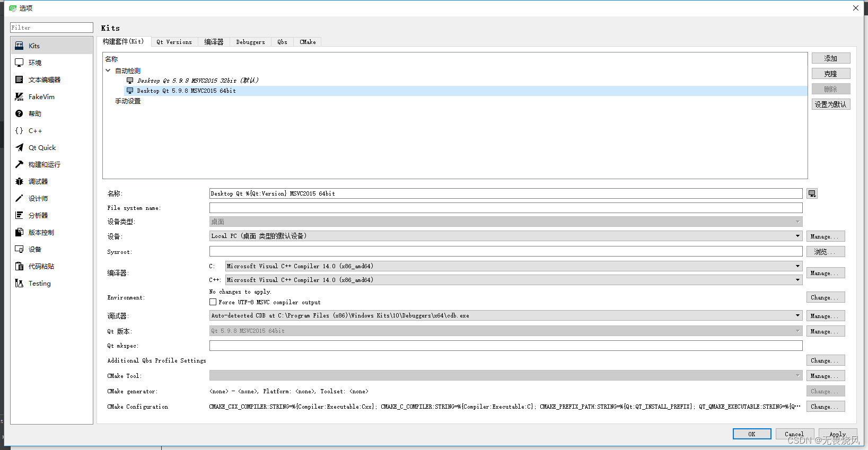868x450 pixels.
Task: Open the Testing settings category
Action: [51, 283]
